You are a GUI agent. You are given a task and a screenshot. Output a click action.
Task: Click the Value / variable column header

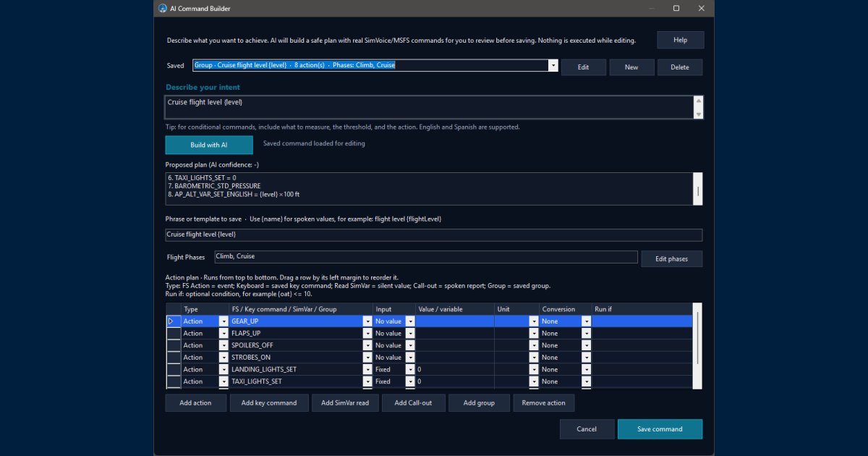(455, 309)
